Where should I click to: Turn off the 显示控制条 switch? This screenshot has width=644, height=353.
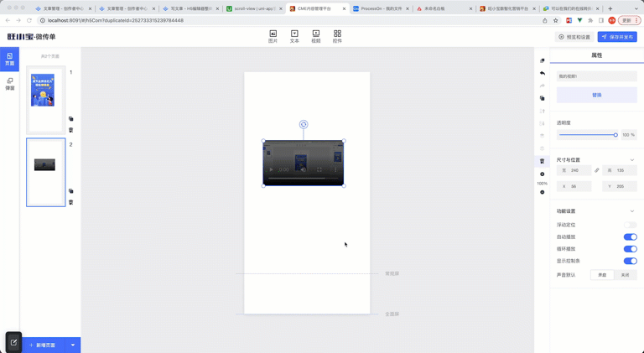click(x=630, y=261)
